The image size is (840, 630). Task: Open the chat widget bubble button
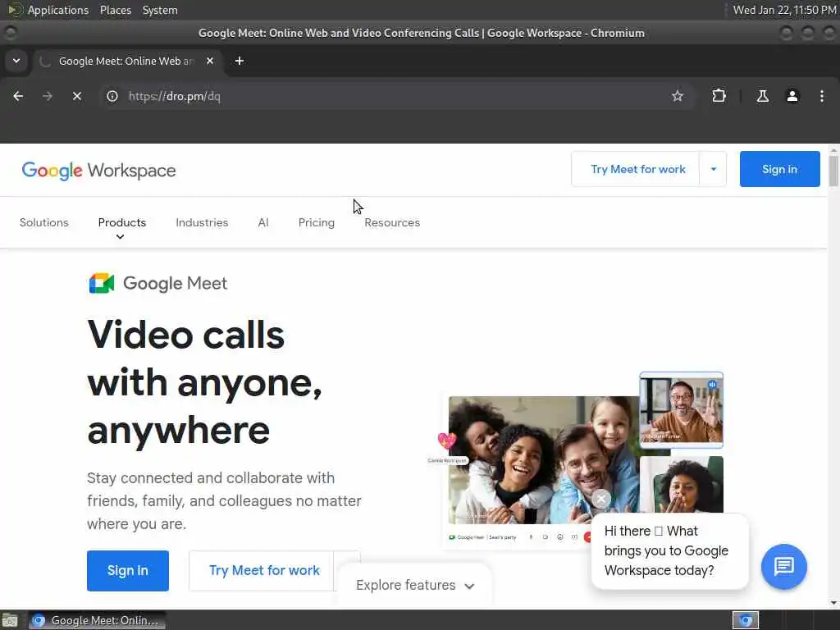click(783, 566)
